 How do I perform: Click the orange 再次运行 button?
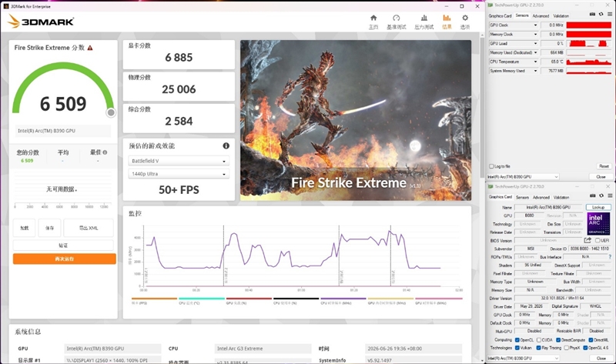point(65,259)
